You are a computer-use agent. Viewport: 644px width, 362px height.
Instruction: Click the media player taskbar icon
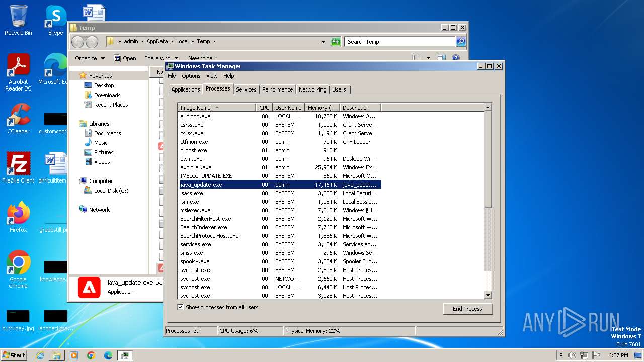click(x=74, y=355)
